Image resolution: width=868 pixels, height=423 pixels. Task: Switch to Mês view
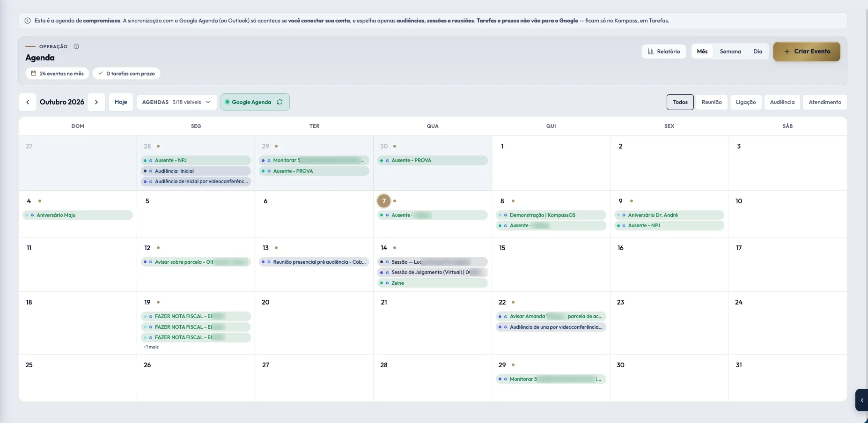point(702,52)
